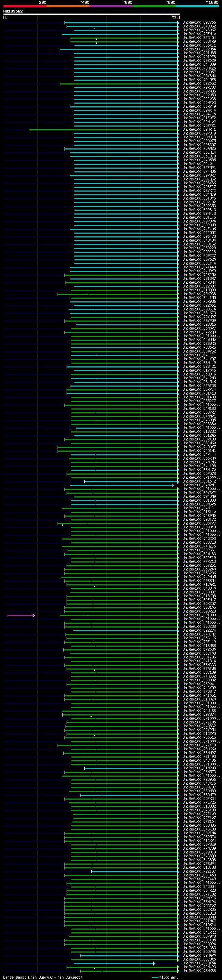This screenshot has height=980, width=222.
Task: Select the query name AU189562
Action: tap(13, 11)
